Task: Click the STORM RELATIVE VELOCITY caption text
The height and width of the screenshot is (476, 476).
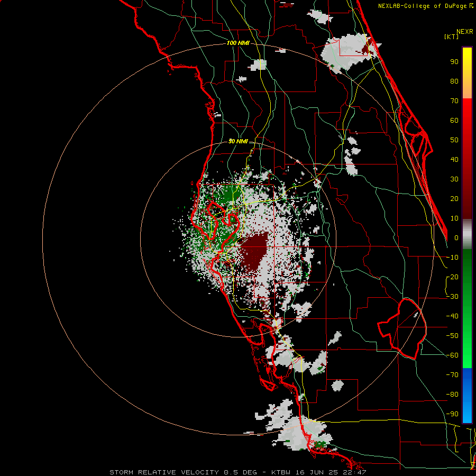Action: 164,472
